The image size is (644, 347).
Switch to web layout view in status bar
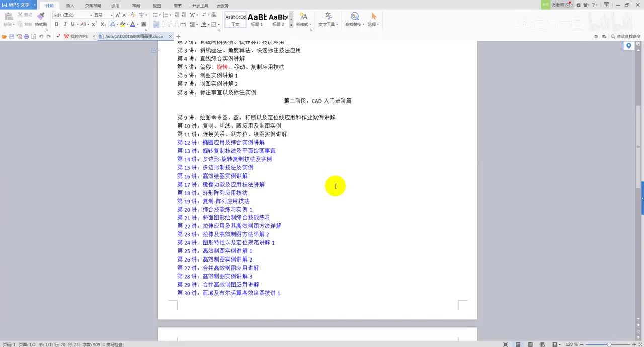(542, 344)
